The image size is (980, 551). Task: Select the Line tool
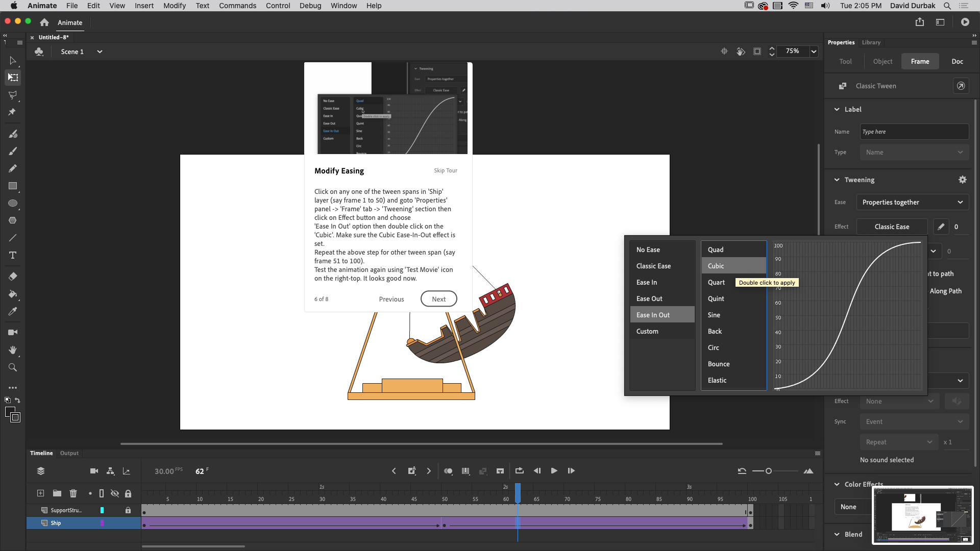click(x=13, y=238)
